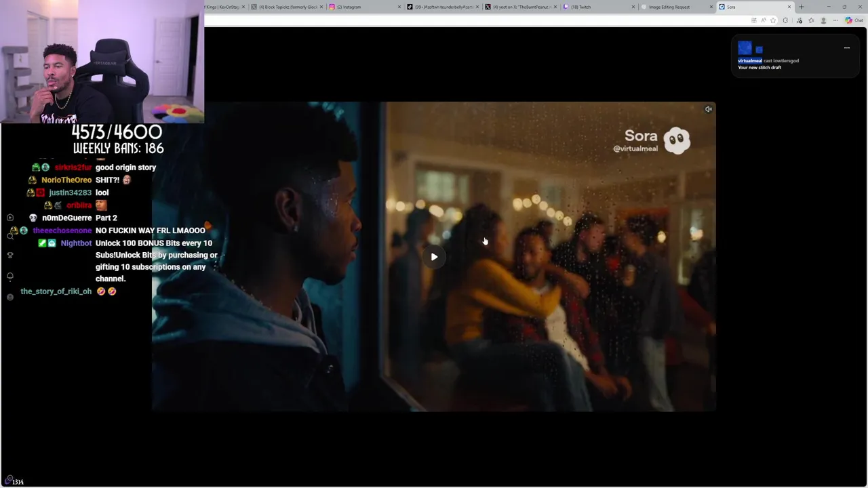Click the read aloud icon in address bar
This screenshot has width=868, height=488.
point(764,20)
